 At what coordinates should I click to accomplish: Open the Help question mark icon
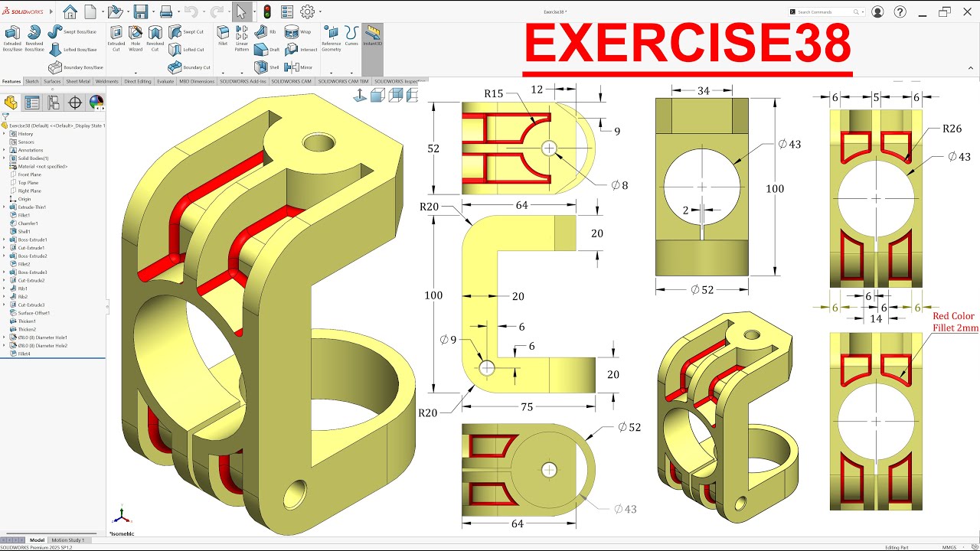tap(900, 11)
